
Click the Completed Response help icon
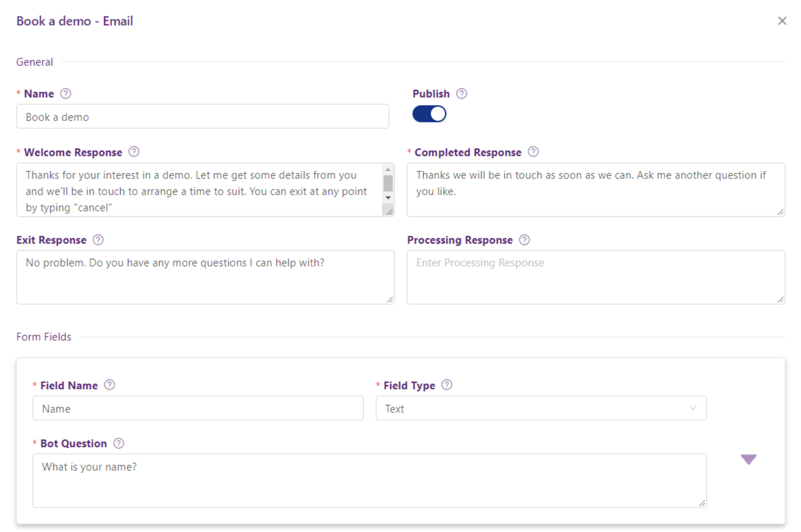tap(533, 152)
